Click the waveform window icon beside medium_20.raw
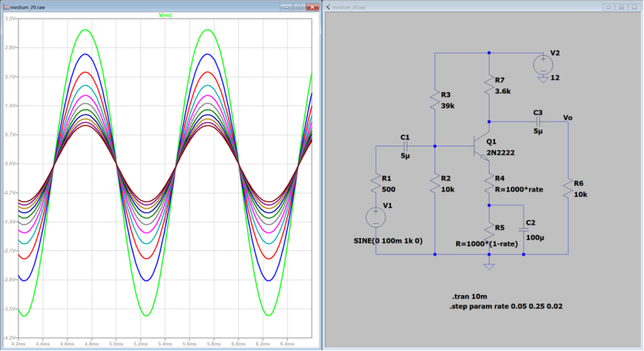644x351 pixels. (x=6, y=7)
